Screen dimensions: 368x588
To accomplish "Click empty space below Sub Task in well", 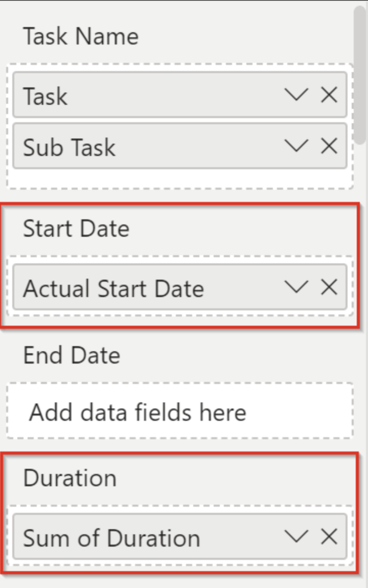I will click(x=179, y=178).
